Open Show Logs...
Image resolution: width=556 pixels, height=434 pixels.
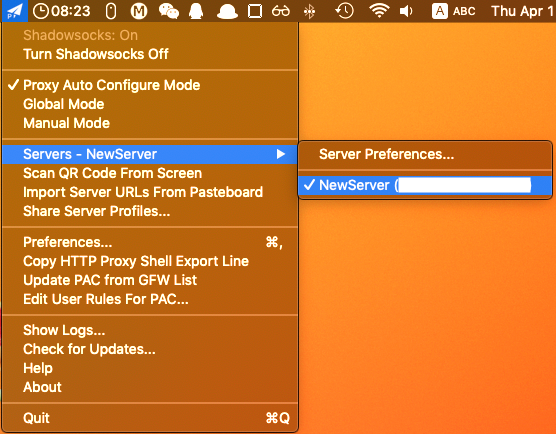coord(150,330)
